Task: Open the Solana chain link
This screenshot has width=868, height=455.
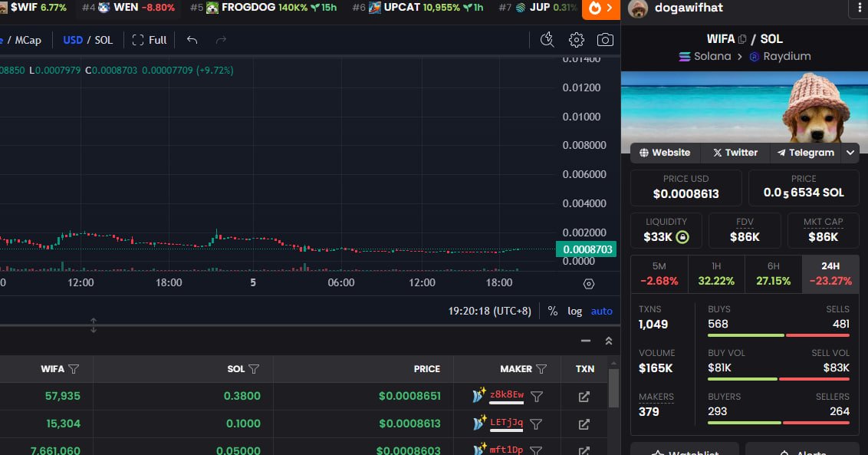Action: (x=705, y=57)
